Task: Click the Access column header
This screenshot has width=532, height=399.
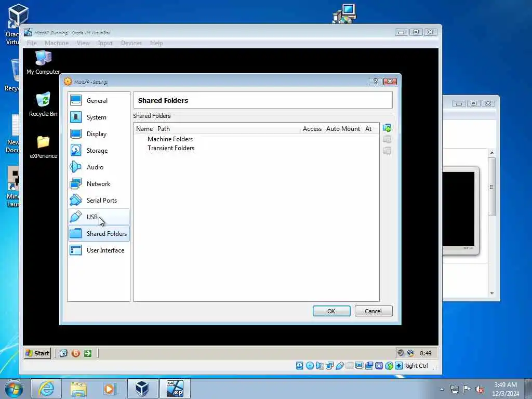Action: (312, 129)
